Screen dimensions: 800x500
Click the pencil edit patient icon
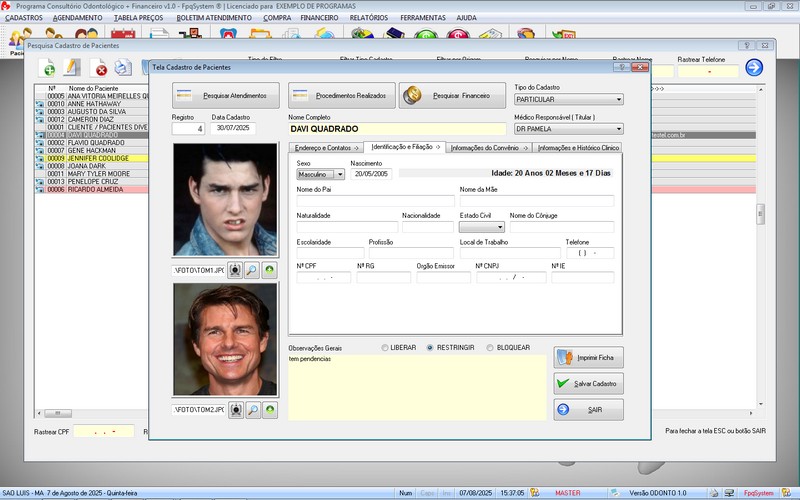tap(72, 68)
